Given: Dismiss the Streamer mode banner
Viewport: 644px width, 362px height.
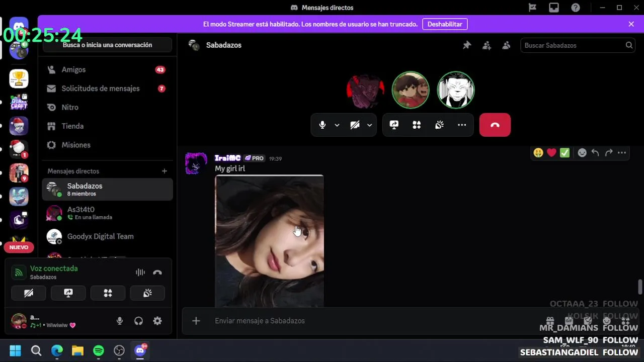Looking at the screenshot, I should pyautogui.click(x=631, y=24).
